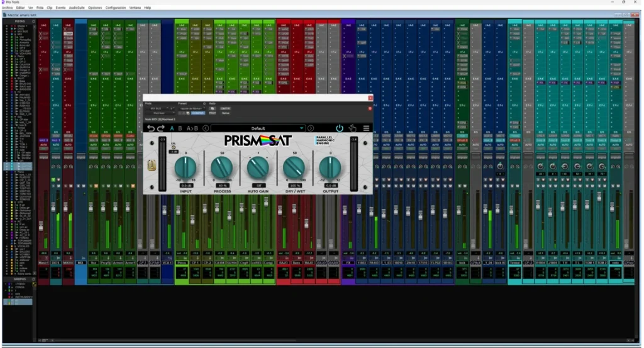Click the PROT button in plugin header
This screenshot has height=348, width=644.
[213, 113]
